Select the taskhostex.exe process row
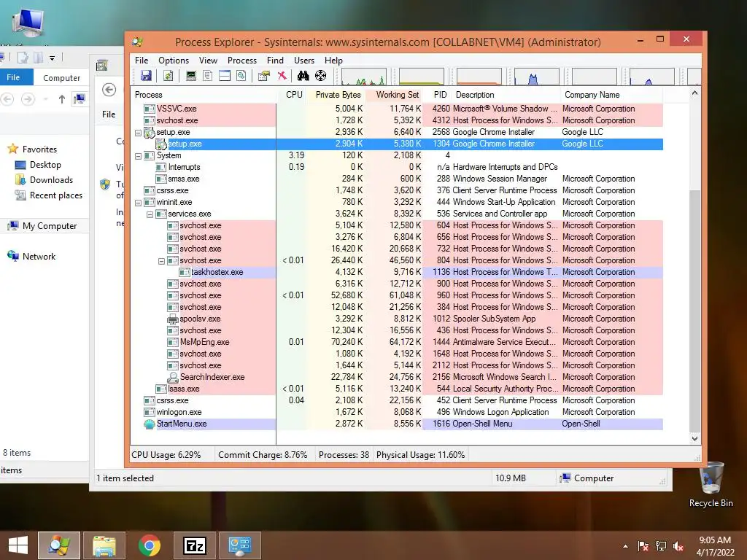 tap(397, 272)
